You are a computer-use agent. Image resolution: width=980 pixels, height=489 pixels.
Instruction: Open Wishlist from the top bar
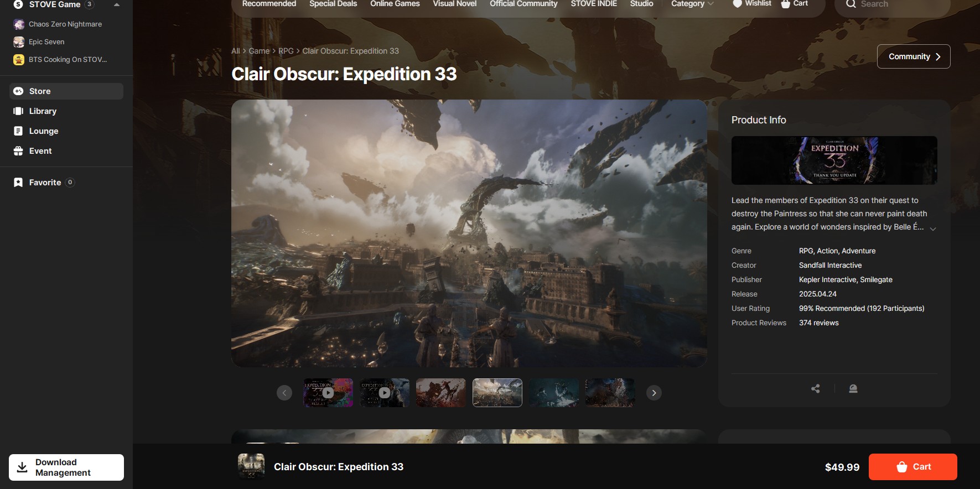point(751,3)
